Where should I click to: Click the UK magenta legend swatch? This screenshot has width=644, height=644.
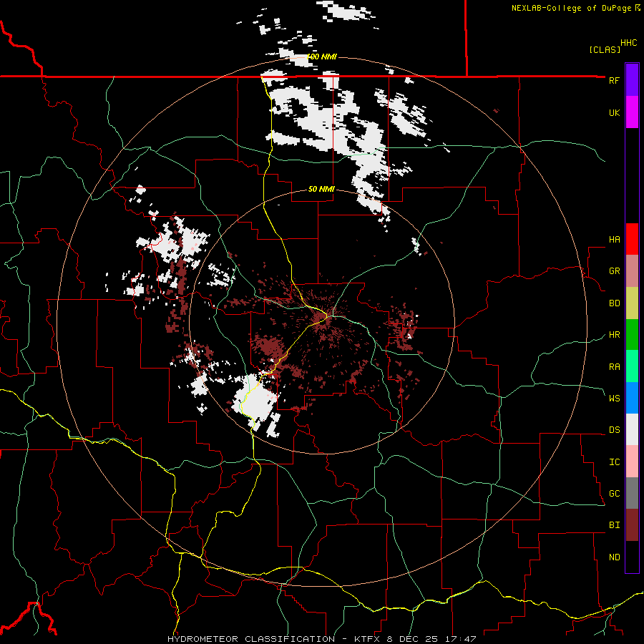point(632,112)
